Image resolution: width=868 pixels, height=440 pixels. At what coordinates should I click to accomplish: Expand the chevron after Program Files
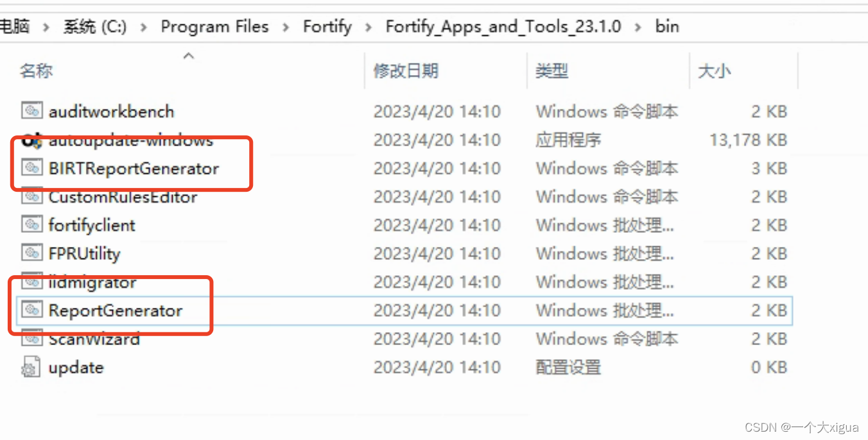click(284, 26)
